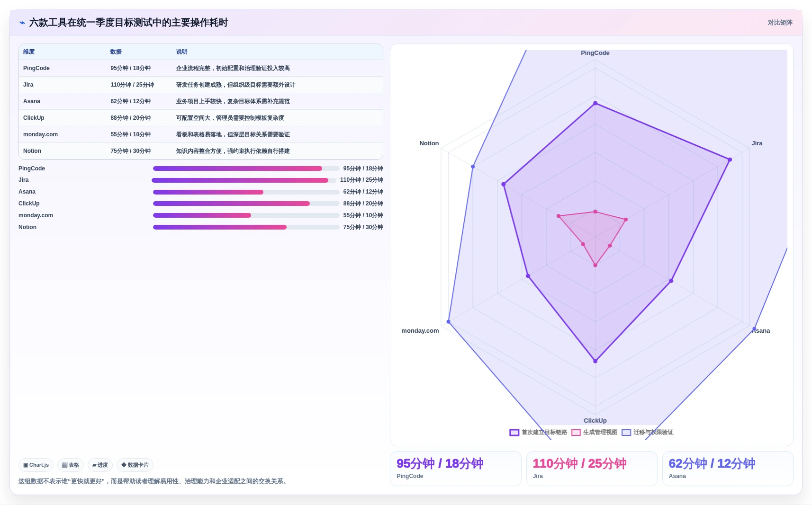
Task: Click the description 业务项目上手较快，复杂目标体系需补充规范
Action: tap(233, 101)
